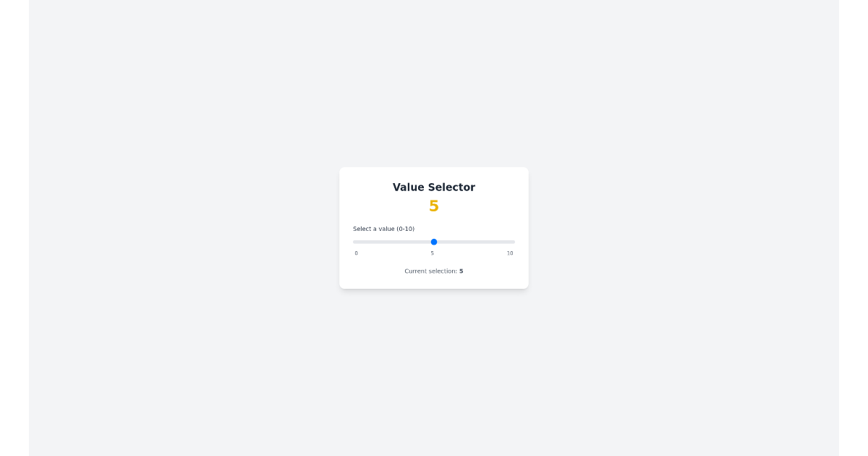This screenshot has height=456, width=868.
Task: Click the slider track between 5 and 10
Action: tap(474, 242)
